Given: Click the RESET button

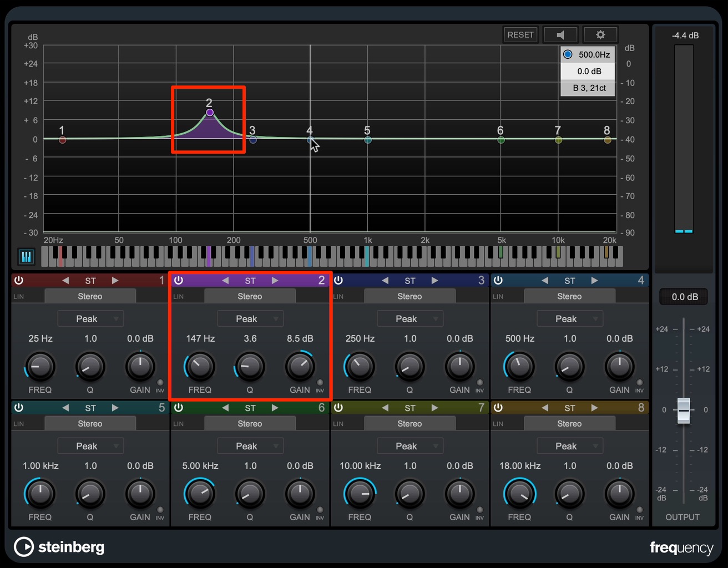Looking at the screenshot, I should (520, 35).
